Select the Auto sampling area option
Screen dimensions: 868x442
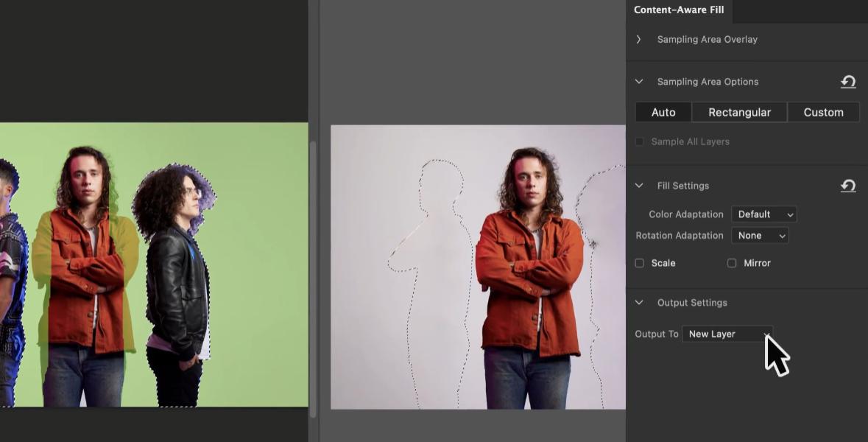click(x=663, y=112)
